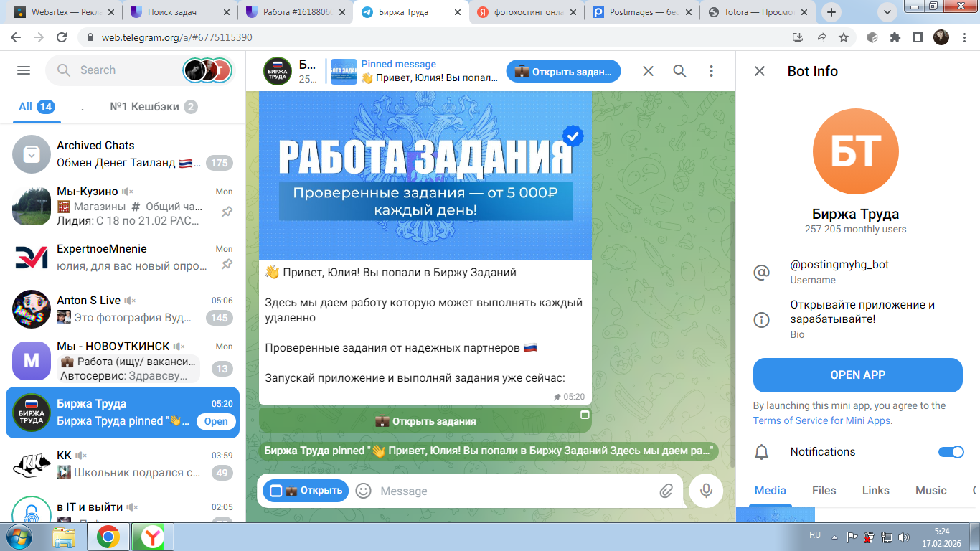Search inside the Биржа Труда chat

coord(679,71)
